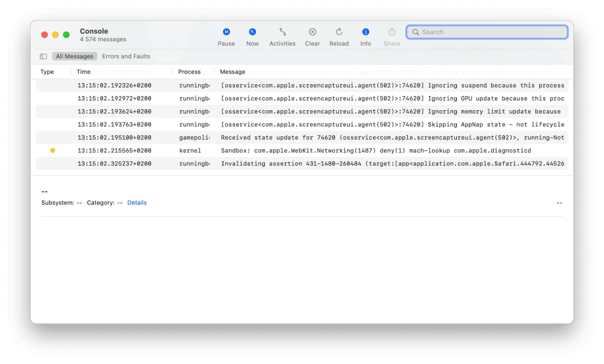Select the Ignoring GPU update row

tap(348, 98)
